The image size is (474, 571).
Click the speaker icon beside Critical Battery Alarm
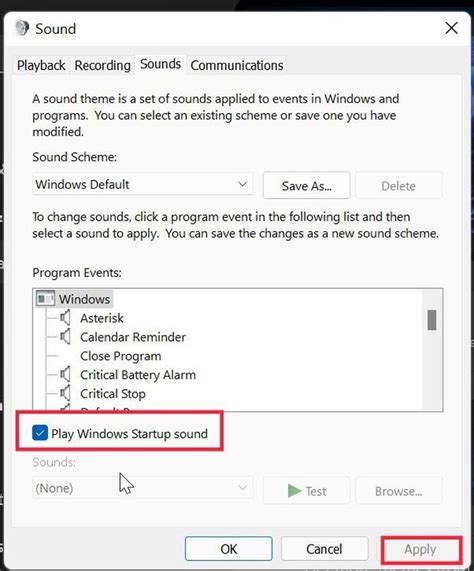coord(66,374)
